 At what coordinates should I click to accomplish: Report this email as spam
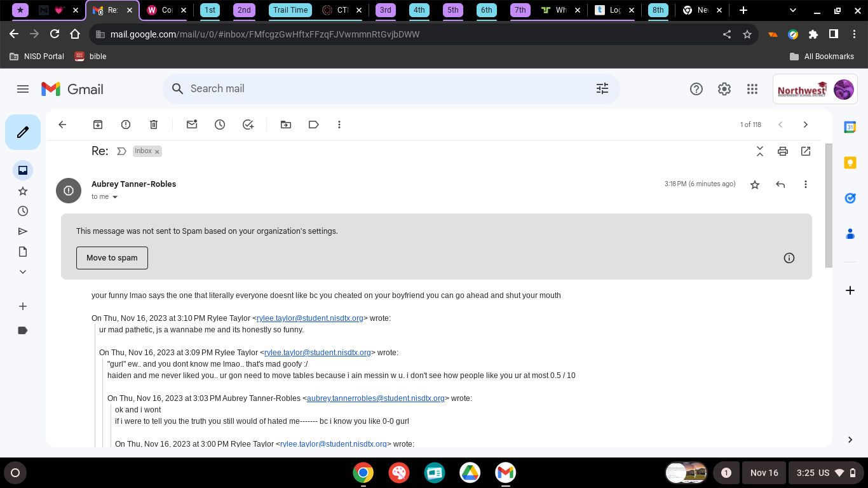click(x=126, y=125)
